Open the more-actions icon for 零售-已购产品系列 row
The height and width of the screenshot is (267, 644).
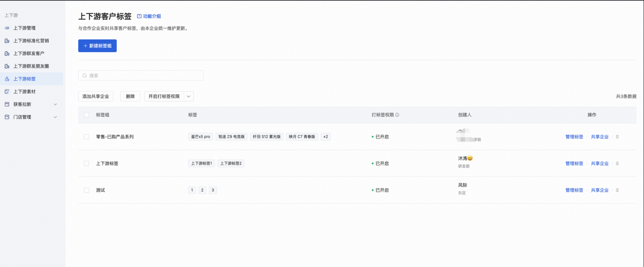coord(617,137)
